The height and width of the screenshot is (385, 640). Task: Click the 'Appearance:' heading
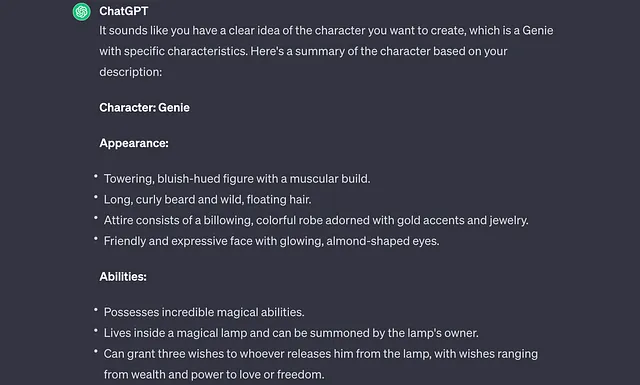tap(134, 143)
